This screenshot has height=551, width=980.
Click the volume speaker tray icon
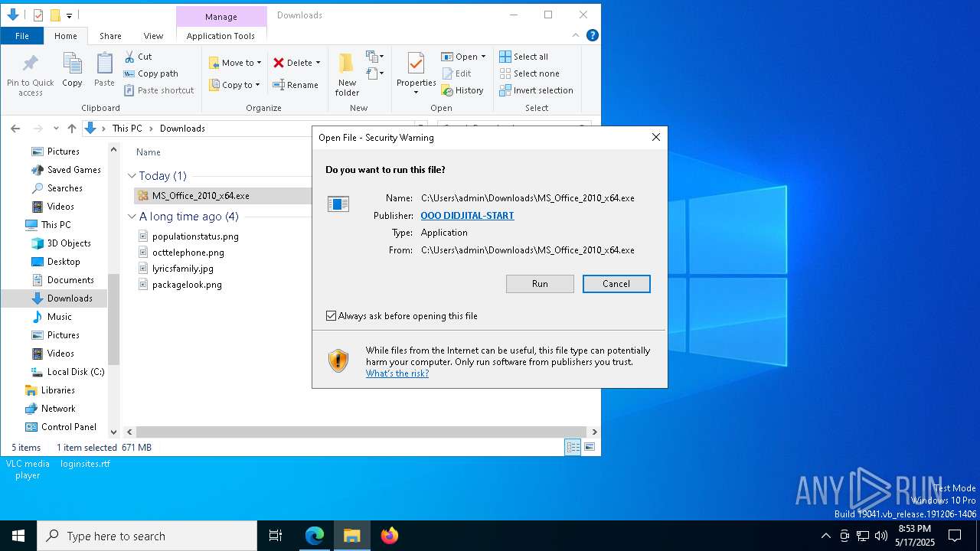tap(881, 536)
